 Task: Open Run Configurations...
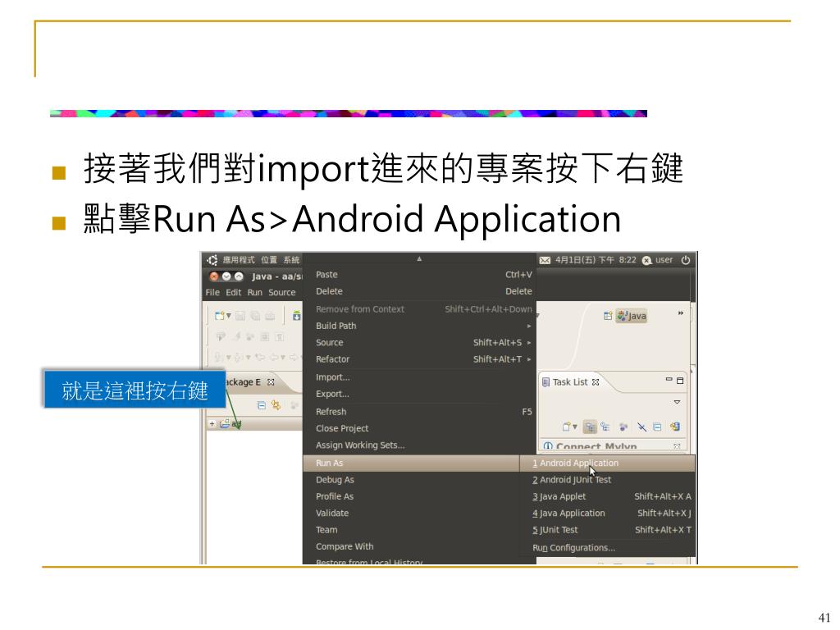(x=608, y=547)
